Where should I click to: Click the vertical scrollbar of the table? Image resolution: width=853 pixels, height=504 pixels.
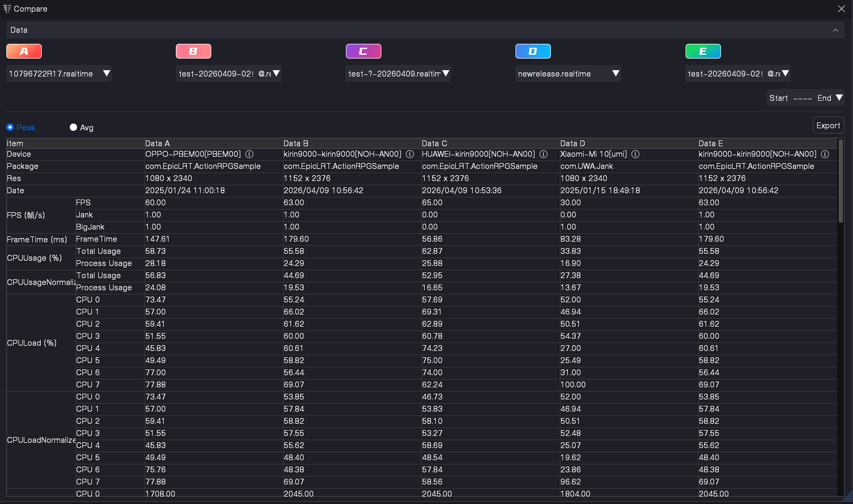click(x=841, y=180)
